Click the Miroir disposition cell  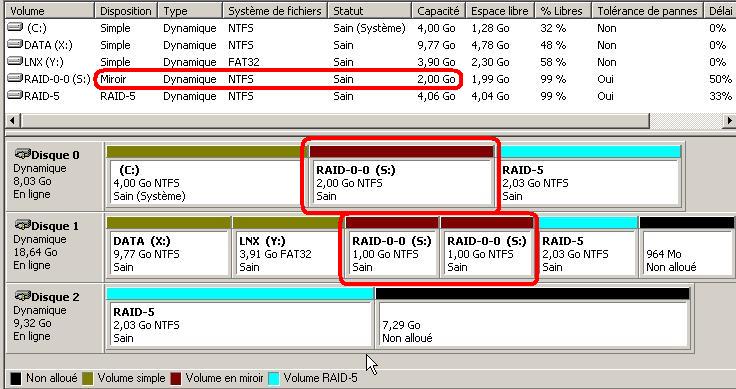click(113, 79)
